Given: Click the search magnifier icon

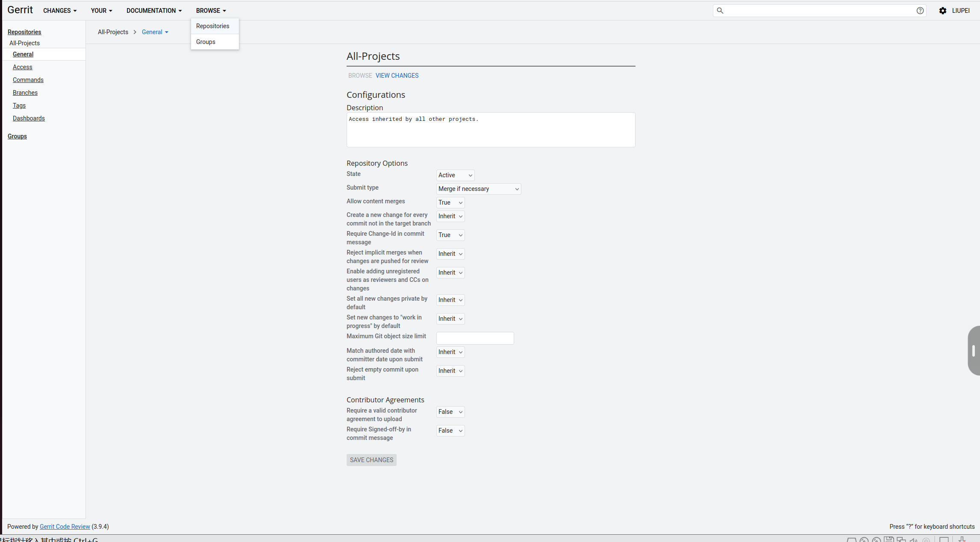Looking at the screenshot, I should (x=720, y=11).
